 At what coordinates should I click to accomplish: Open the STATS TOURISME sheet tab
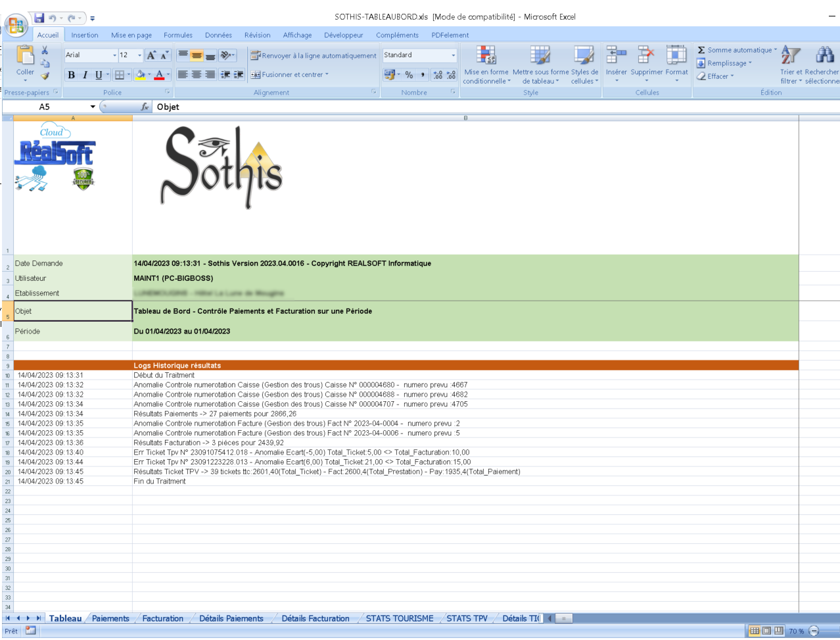click(x=399, y=618)
